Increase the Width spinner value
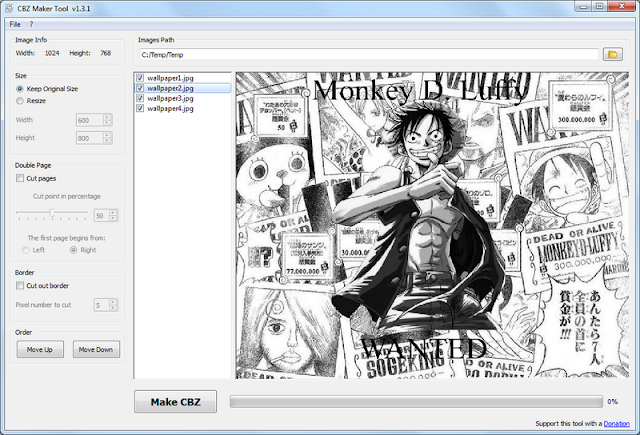This screenshot has width=640, height=435. (107, 117)
